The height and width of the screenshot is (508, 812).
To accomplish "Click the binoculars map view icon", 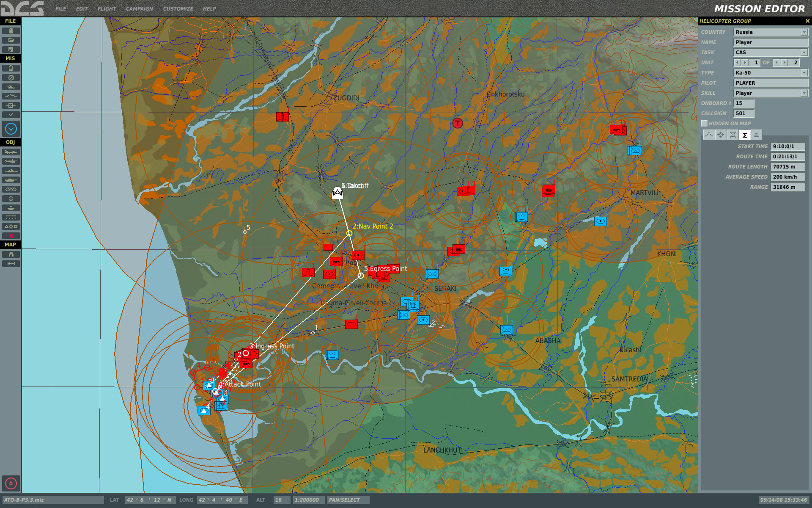I will point(11,254).
